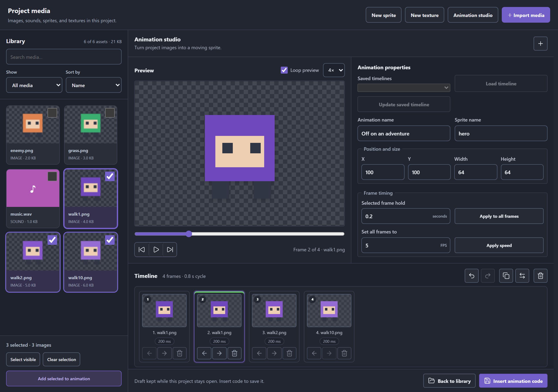Expand the Saved timelines dropdown
The width and height of the screenshot is (558, 392).
[x=404, y=88]
